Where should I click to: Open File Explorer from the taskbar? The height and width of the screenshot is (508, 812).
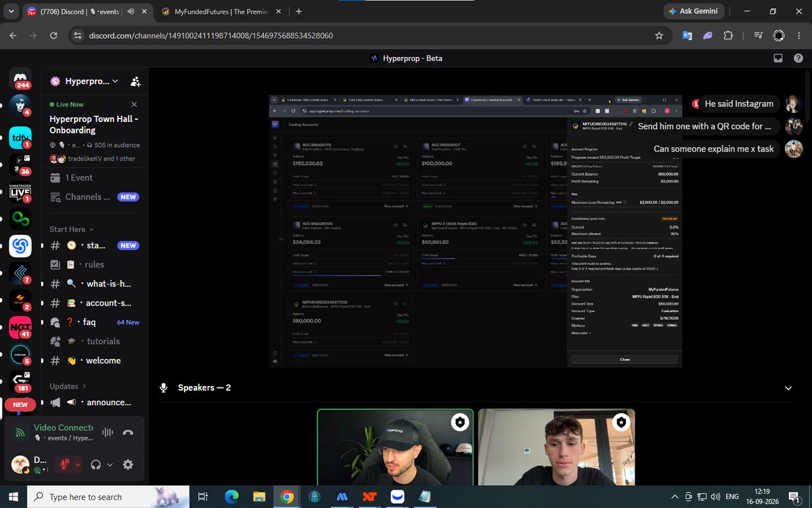(x=259, y=497)
